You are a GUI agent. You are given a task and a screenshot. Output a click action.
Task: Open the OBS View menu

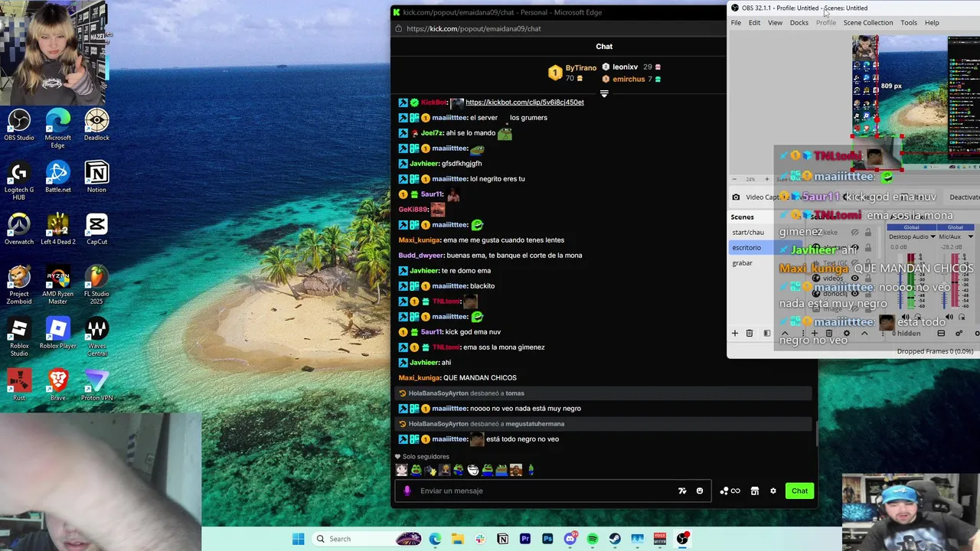point(775,22)
